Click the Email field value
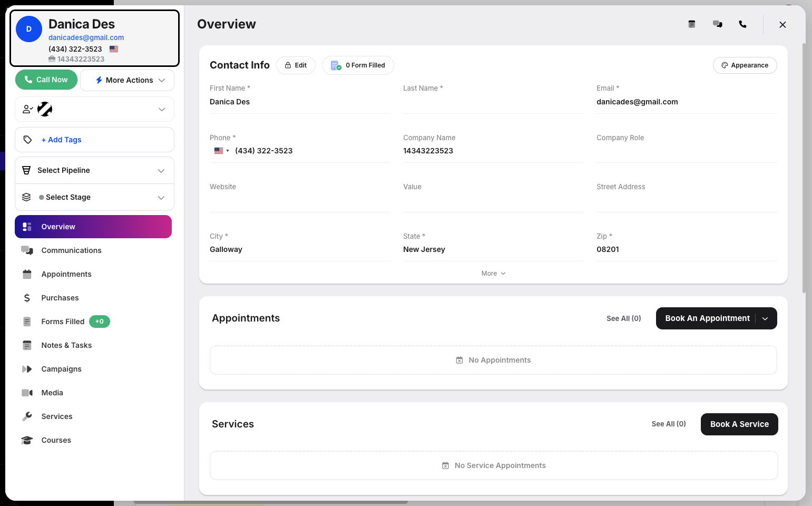812x506 pixels. (687, 102)
